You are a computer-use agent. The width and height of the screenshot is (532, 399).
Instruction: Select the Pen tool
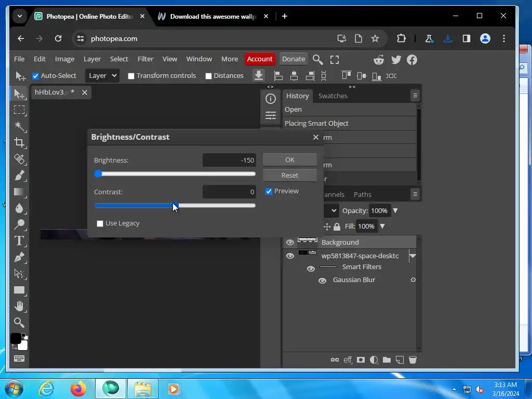pyautogui.click(x=19, y=257)
